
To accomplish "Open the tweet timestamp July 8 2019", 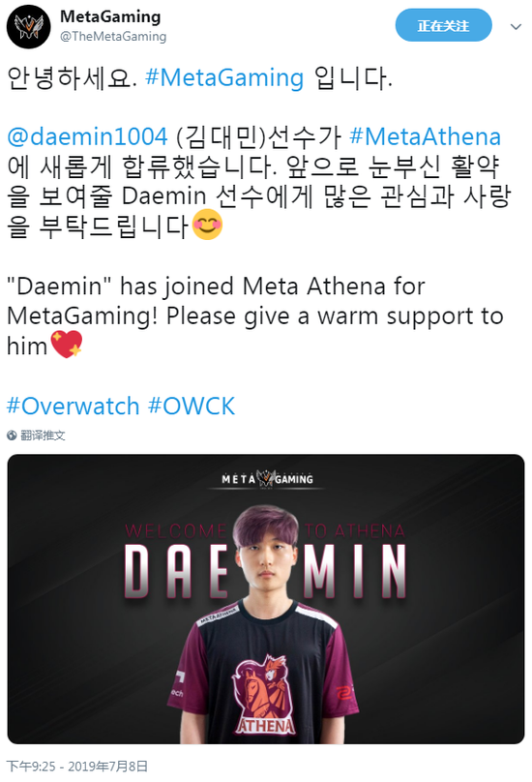I will pyautogui.click(x=76, y=767).
